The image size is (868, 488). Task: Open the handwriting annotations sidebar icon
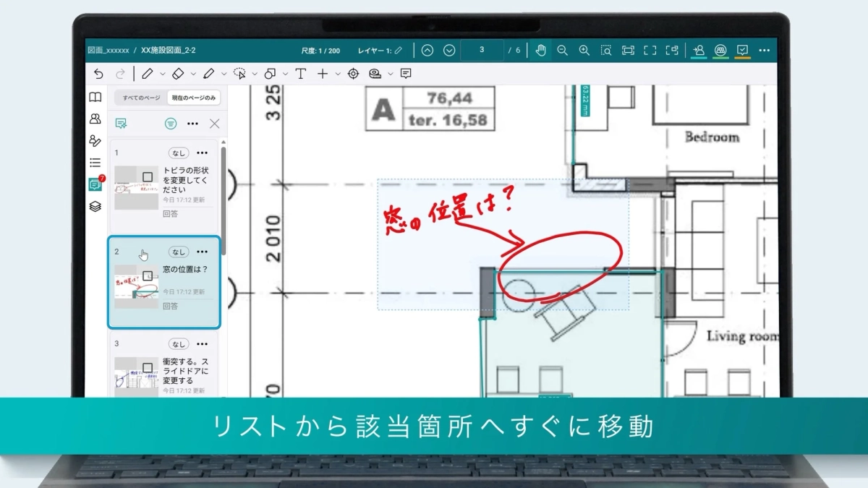point(95,140)
